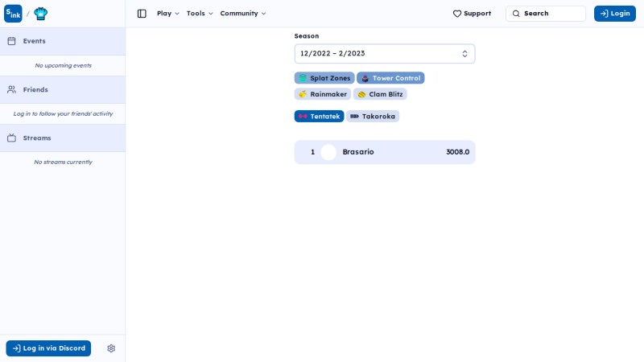
Task: Expand the Community chevron arrow
Action: tap(264, 14)
